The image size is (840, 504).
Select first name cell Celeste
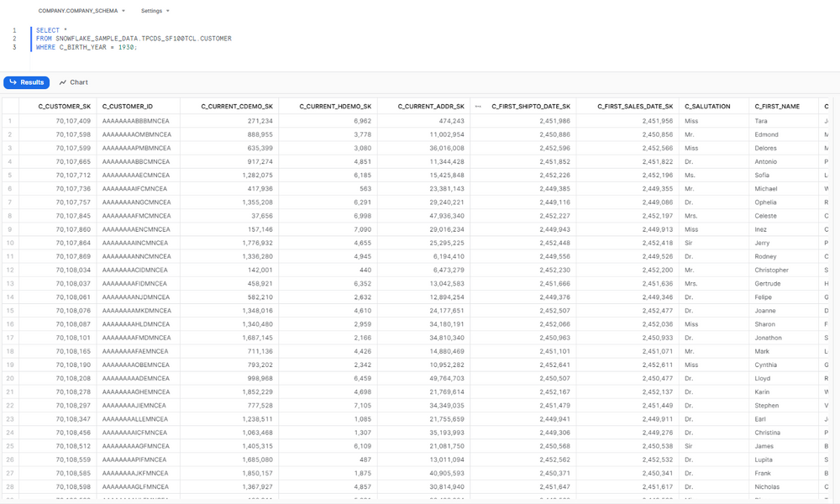click(x=765, y=216)
